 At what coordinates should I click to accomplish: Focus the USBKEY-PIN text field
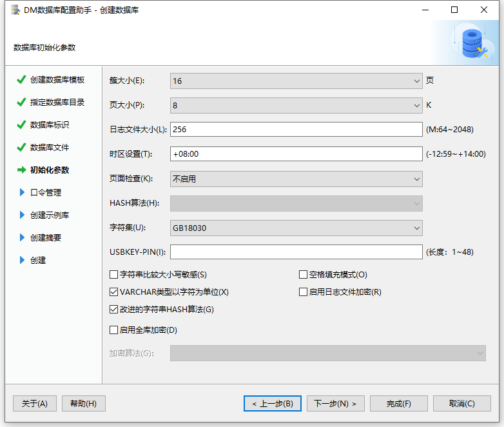click(x=296, y=252)
